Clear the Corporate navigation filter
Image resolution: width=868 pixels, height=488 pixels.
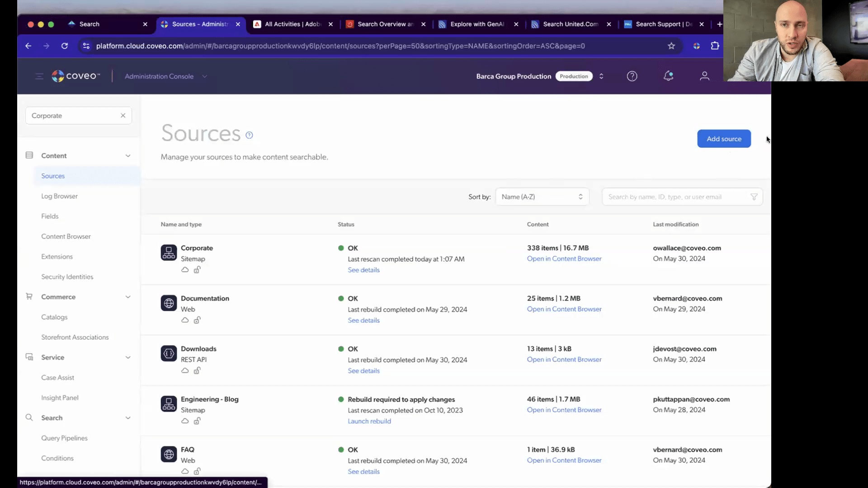coord(123,116)
